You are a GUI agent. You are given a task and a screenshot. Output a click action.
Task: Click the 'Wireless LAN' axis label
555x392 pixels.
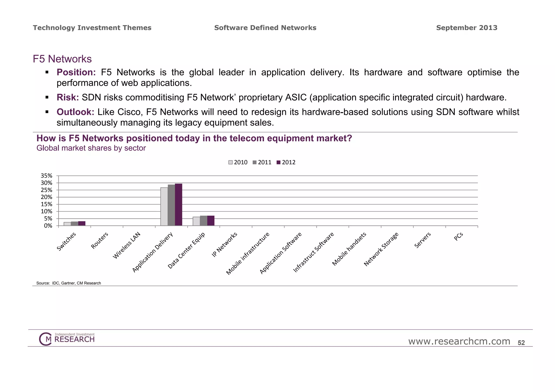[127, 245]
